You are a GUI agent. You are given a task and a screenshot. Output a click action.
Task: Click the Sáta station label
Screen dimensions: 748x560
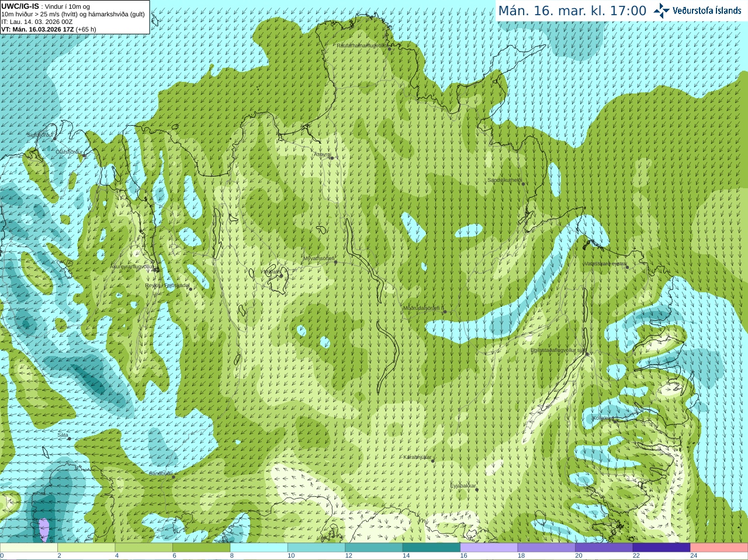(x=63, y=435)
